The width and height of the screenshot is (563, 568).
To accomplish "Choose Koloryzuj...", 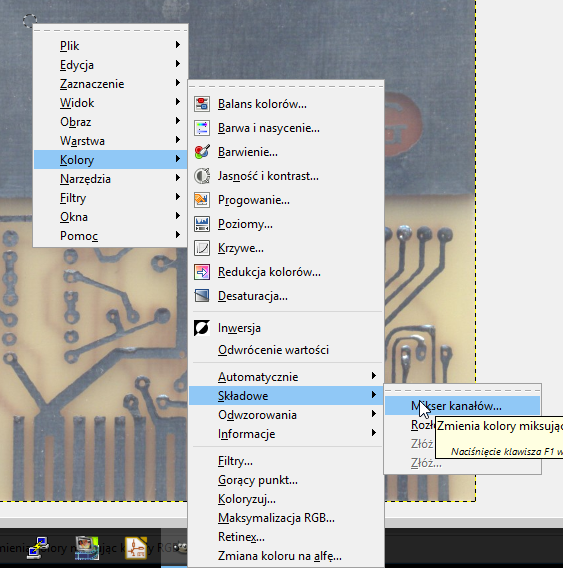I will (x=286, y=499).
